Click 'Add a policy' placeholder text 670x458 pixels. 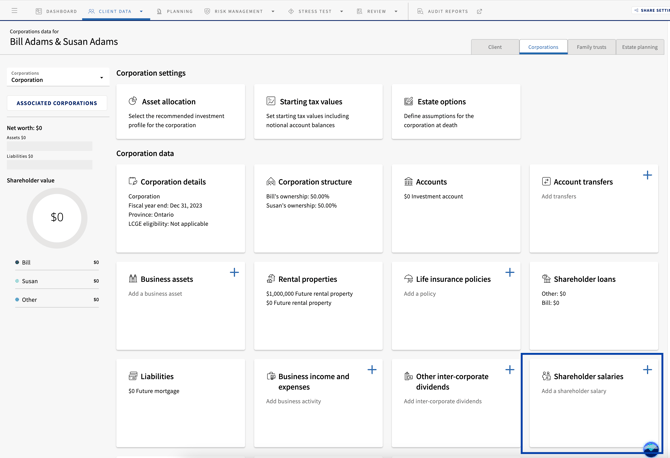(420, 294)
